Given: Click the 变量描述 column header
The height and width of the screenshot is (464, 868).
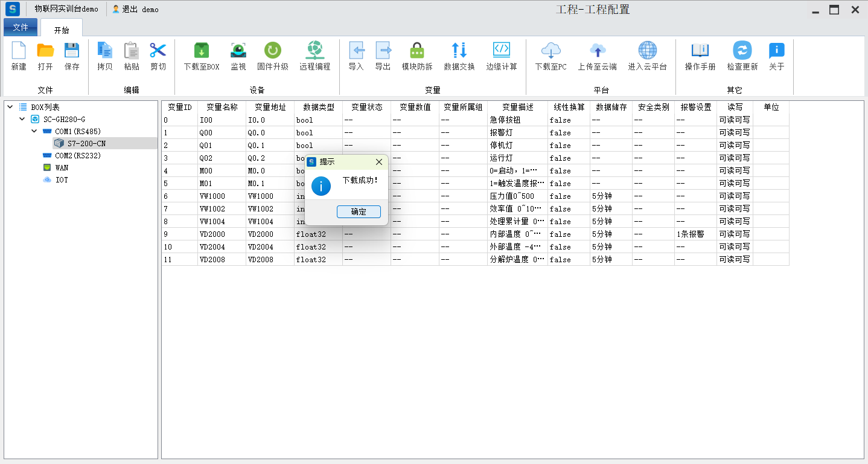Looking at the screenshot, I should coord(517,107).
